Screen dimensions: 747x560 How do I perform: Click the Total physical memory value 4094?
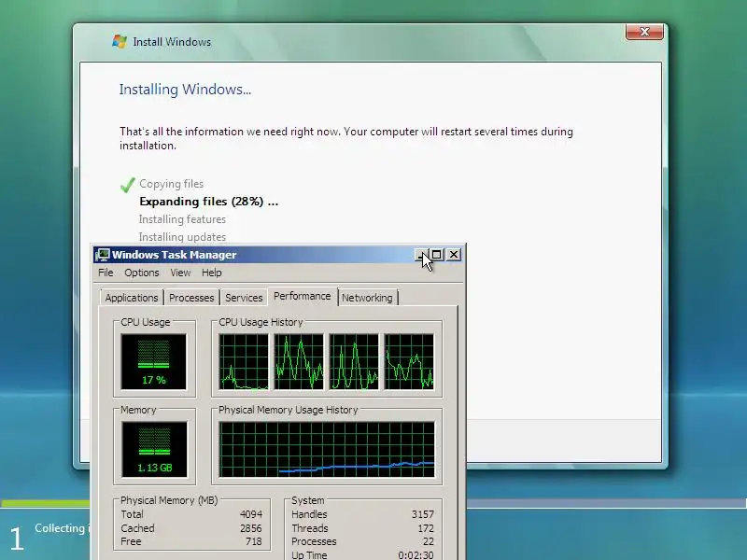(x=251, y=514)
